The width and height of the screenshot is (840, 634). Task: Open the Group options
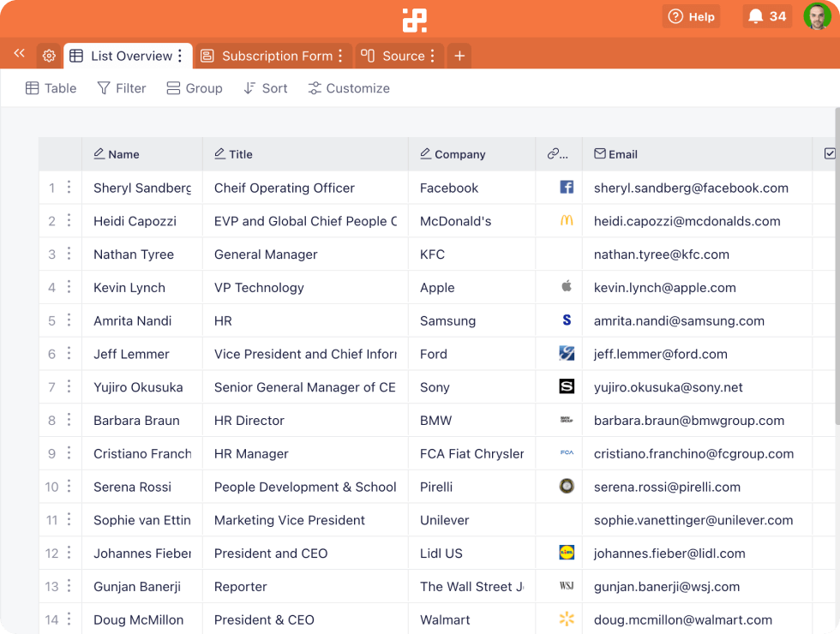click(x=195, y=88)
